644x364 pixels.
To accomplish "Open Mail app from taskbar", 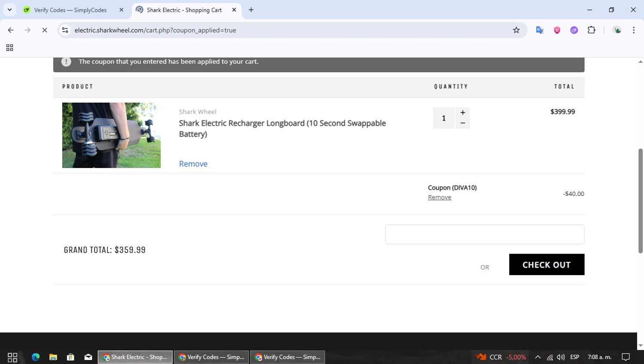I will click(88, 357).
